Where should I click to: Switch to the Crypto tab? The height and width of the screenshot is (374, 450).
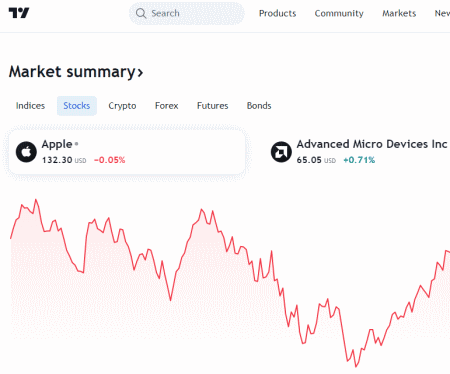[122, 106]
